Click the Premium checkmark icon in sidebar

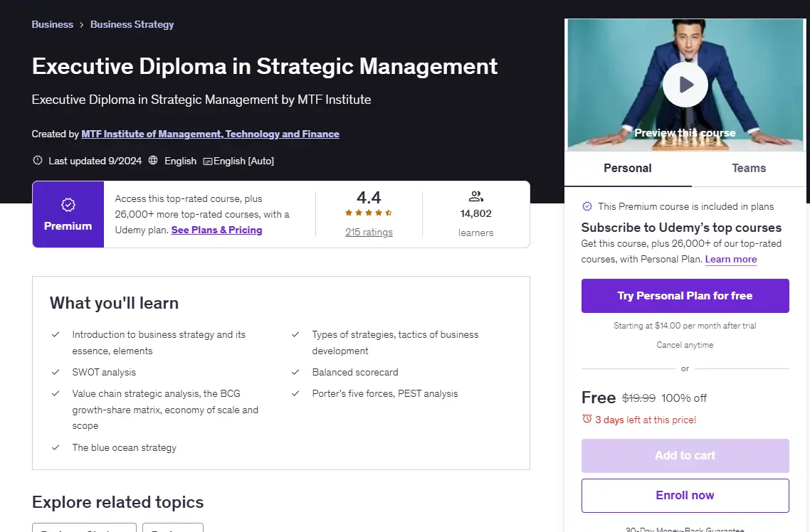pyautogui.click(x=587, y=206)
